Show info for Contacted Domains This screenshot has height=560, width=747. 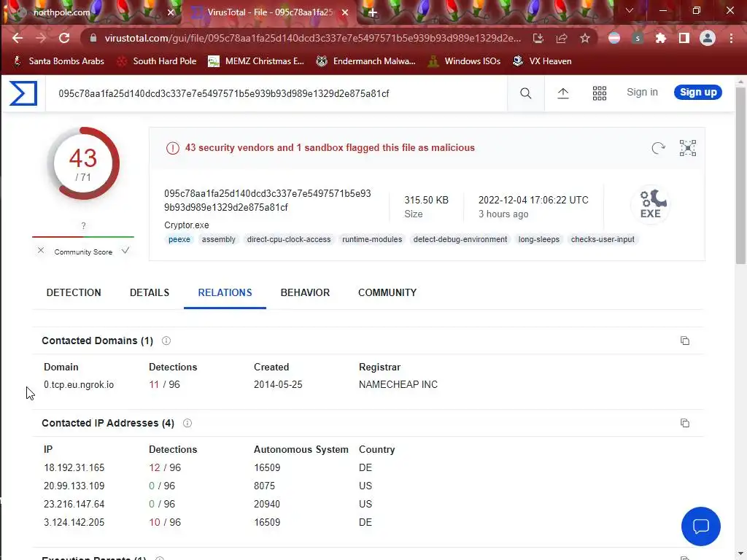coord(166,341)
